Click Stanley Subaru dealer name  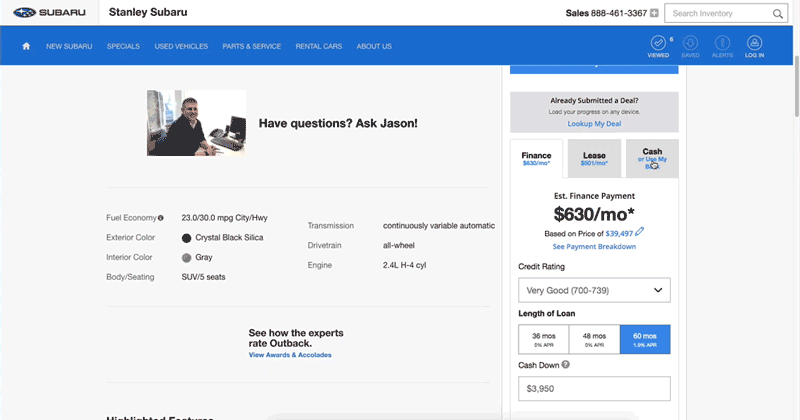tap(148, 12)
